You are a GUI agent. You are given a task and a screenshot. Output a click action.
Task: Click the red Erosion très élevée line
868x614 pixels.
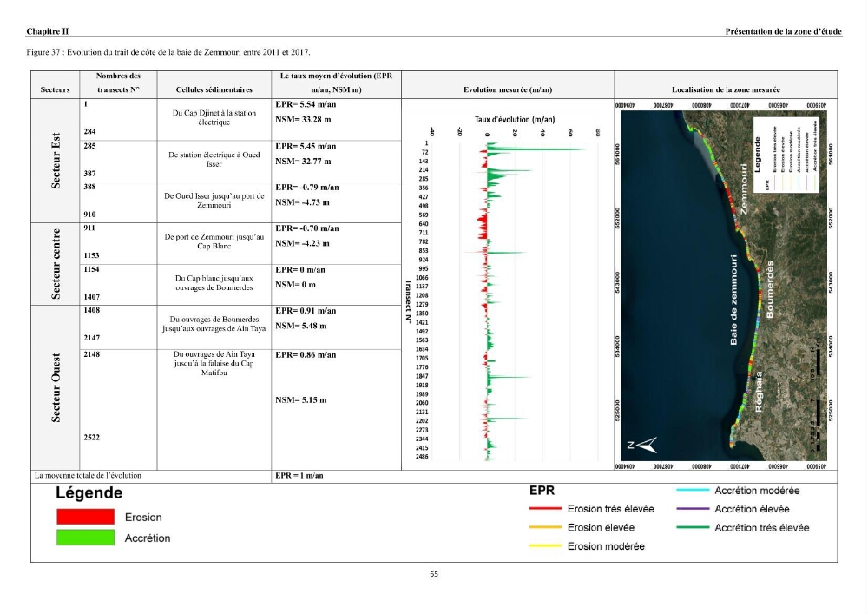pyautogui.click(x=545, y=509)
